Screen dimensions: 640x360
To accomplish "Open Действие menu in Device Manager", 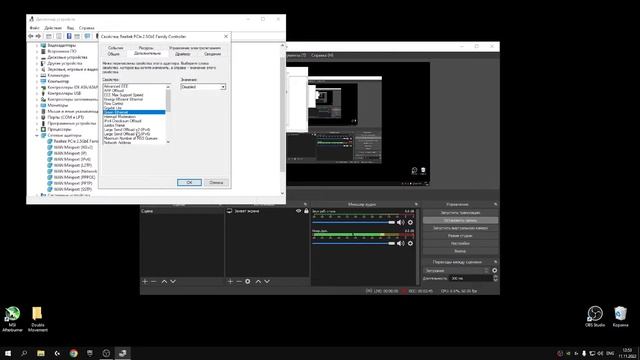I will [x=53, y=28].
